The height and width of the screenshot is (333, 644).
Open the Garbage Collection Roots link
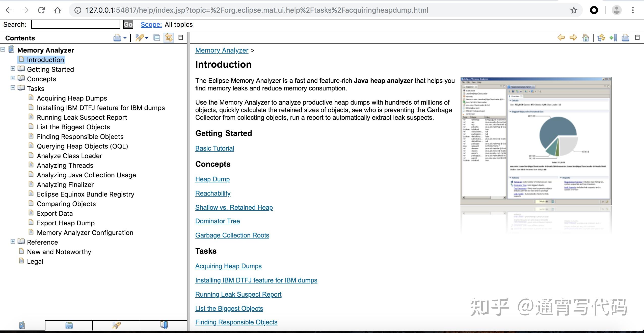pyautogui.click(x=232, y=235)
